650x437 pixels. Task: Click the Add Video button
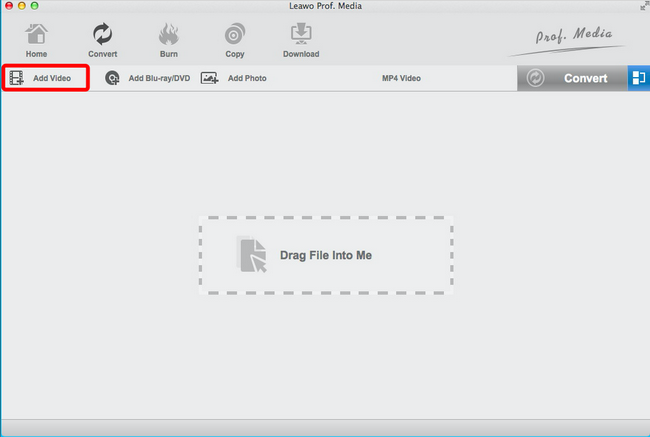46,78
